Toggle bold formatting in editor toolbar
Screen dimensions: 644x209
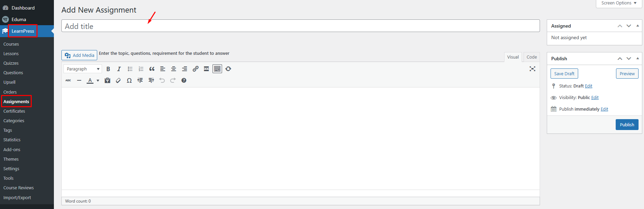click(108, 69)
